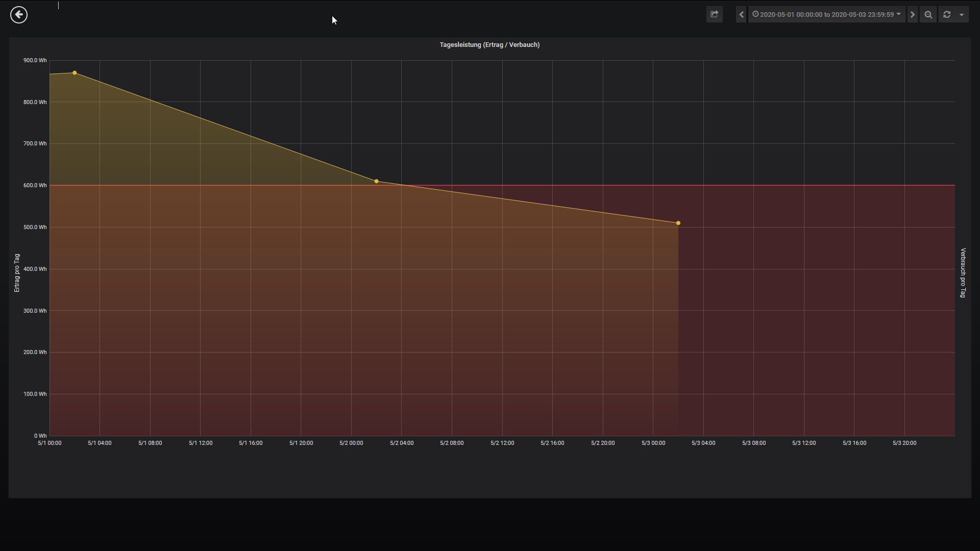The height and width of the screenshot is (551, 980).
Task: Click the 0 Wh y-axis label
Action: (x=40, y=436)
